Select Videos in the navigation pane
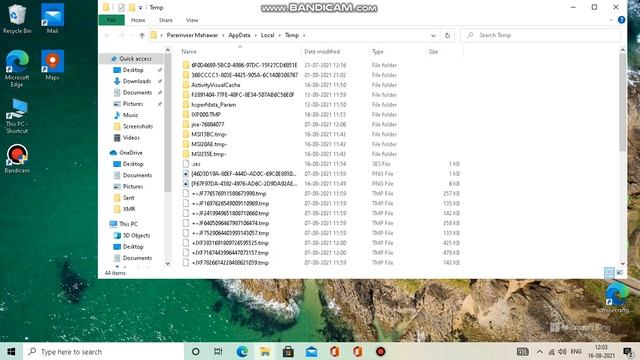This screenshot has height=360, width=640. [x=131, y=138]
